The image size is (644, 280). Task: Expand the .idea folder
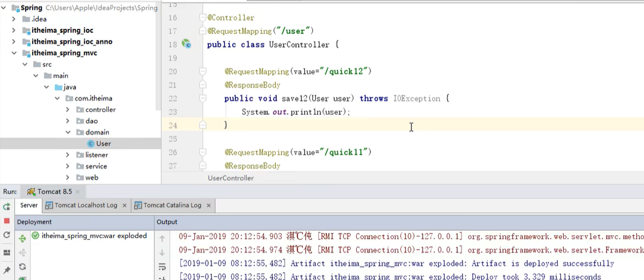[14, 19]
